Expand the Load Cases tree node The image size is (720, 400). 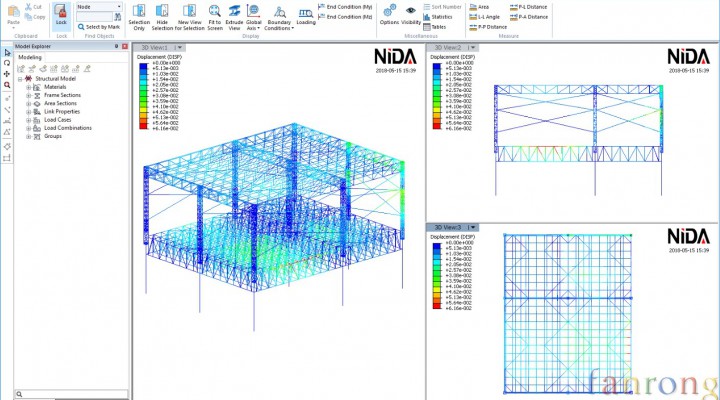29,119
